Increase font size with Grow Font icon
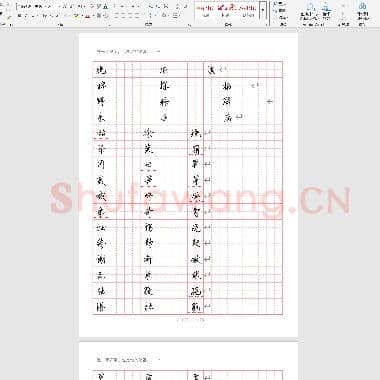The height and width of the screenshot is (380, 380). click(x=64, y=6)
